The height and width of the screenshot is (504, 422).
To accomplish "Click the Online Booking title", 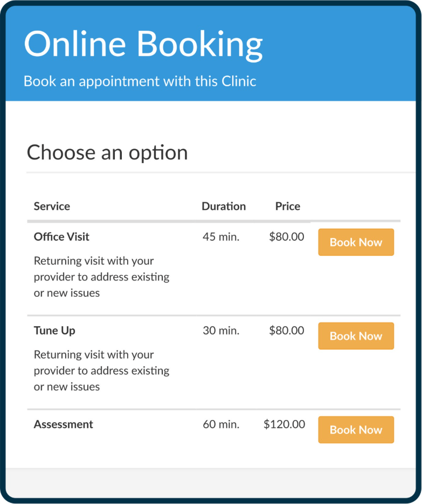I will pyautogui.click(x=143, y=44).
